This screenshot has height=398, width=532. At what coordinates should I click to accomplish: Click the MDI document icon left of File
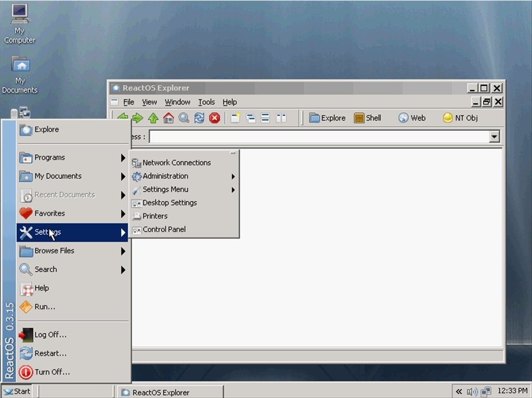coord(114,102)
